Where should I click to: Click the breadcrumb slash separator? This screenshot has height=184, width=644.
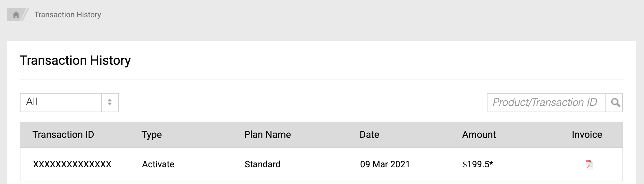pos(25,15)
